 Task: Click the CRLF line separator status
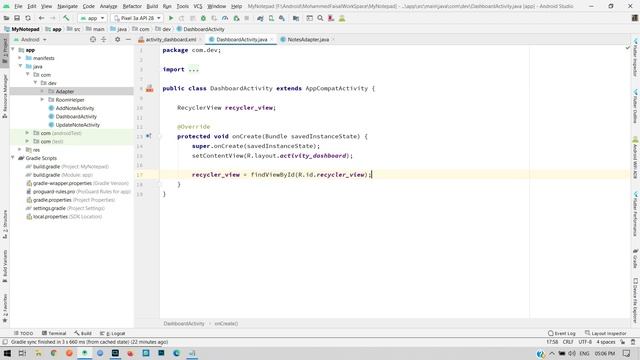click(x=568, y=342)
